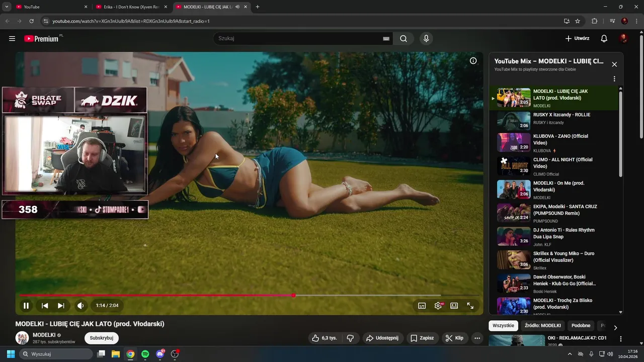Image resolution: width=644 pixels, height=362 pixels.
Task: Skip to the previous video
Action: point(45,305)
